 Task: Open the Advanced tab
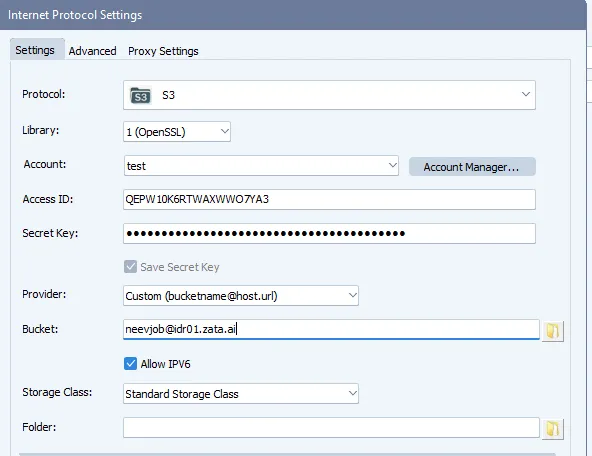pos(92,51)
